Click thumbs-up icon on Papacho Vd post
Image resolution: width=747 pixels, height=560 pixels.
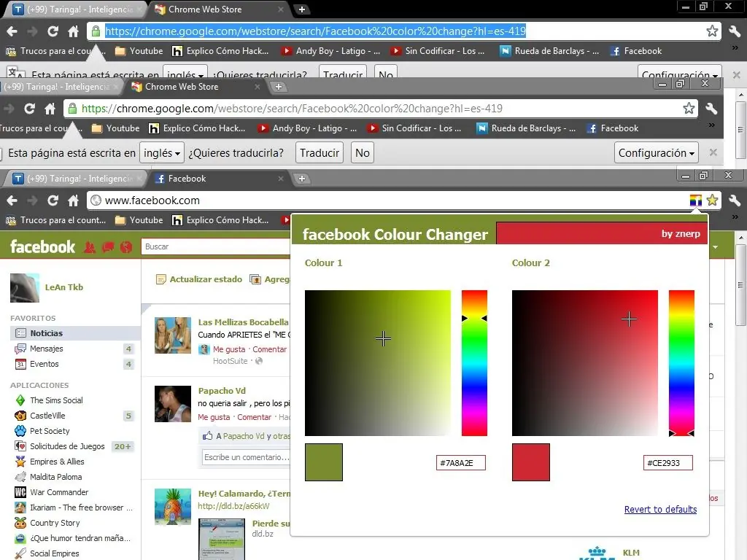tap(207, 436)
